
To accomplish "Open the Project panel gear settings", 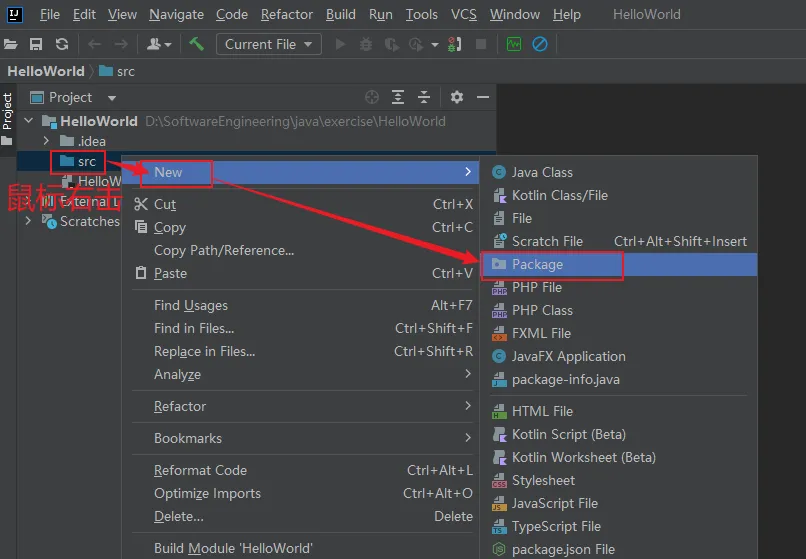I will click(x=457, y=97).
